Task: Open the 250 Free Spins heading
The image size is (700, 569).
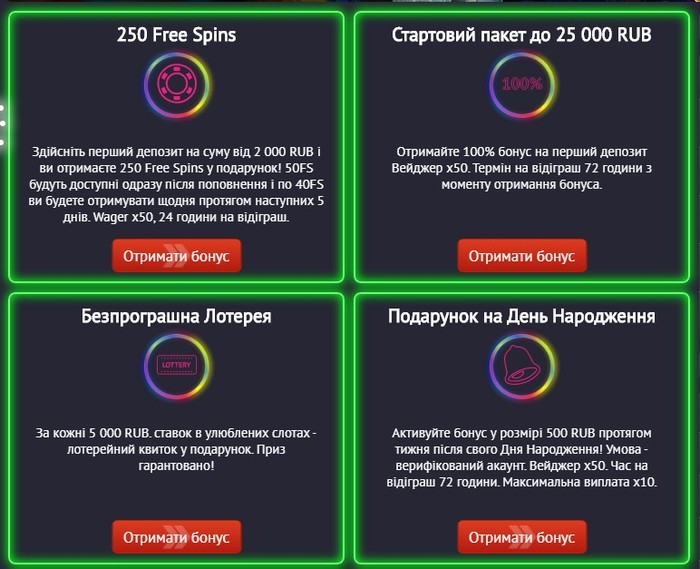Action: (176, 37)
